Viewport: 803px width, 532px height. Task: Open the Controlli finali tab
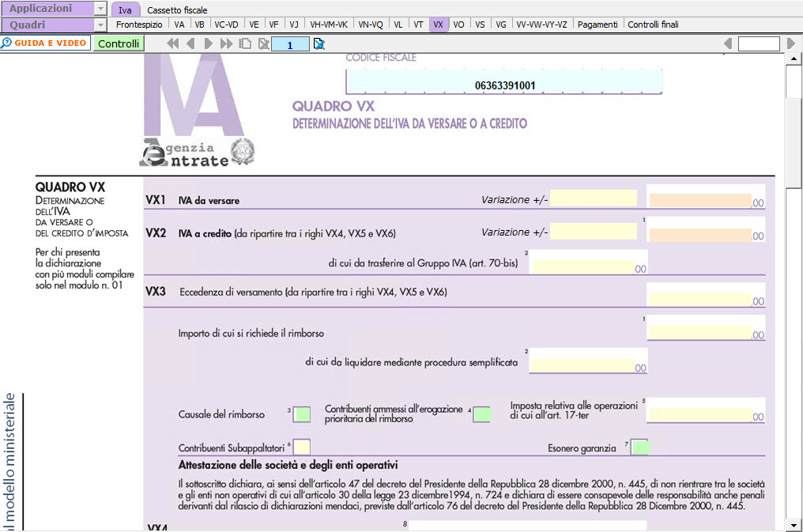[653, 25]
